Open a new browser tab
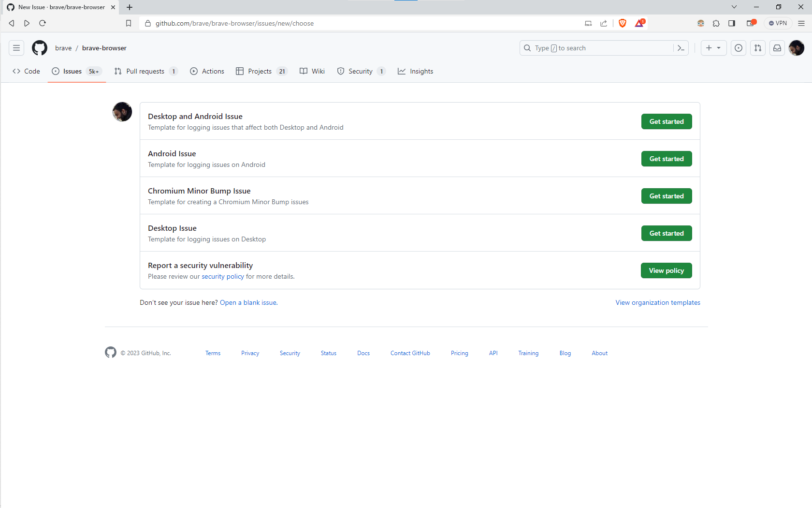812x508 pixels. point(130,7)
